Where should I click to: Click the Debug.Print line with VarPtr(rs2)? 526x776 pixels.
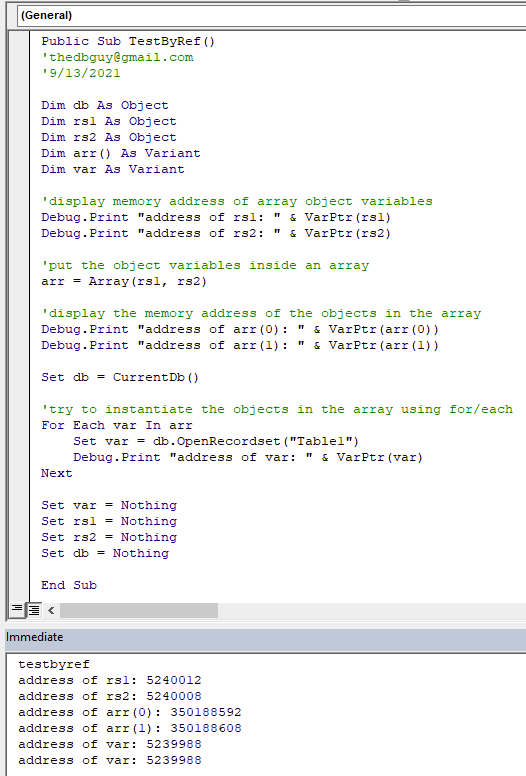tap(216, 233)
